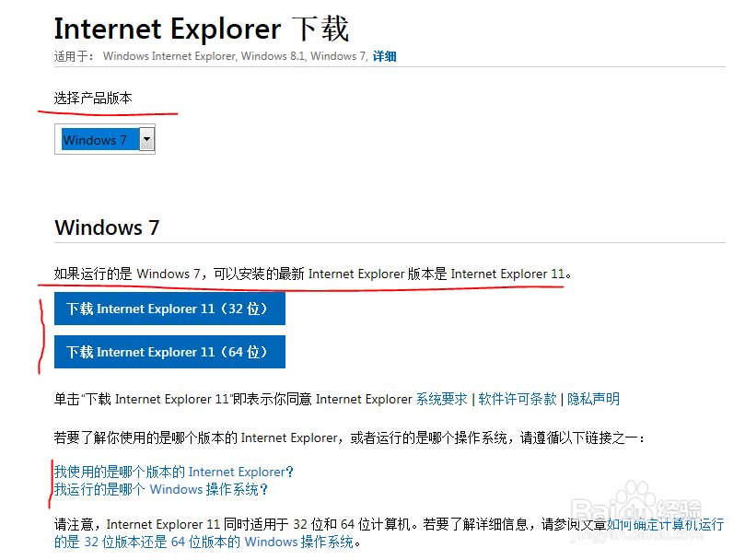Select "Windows 7" in the combo box
The height and width of the screenshot is (560, 745).
97,139
